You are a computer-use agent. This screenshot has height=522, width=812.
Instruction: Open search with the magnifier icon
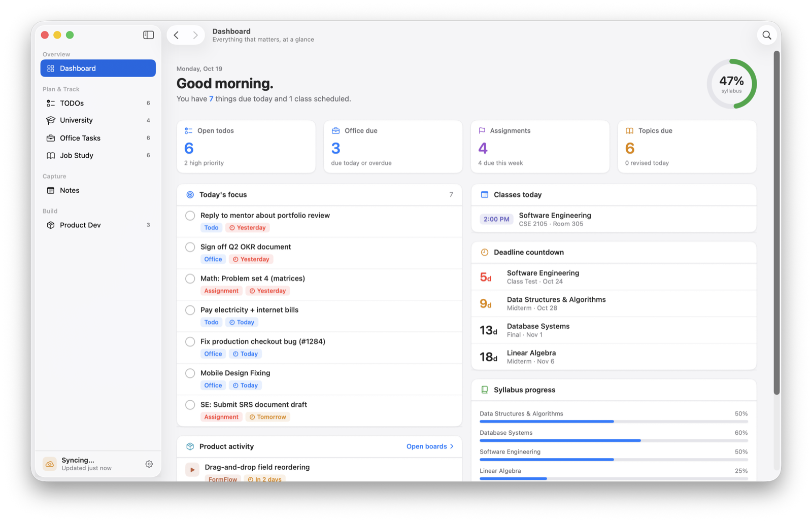point(767,35)
